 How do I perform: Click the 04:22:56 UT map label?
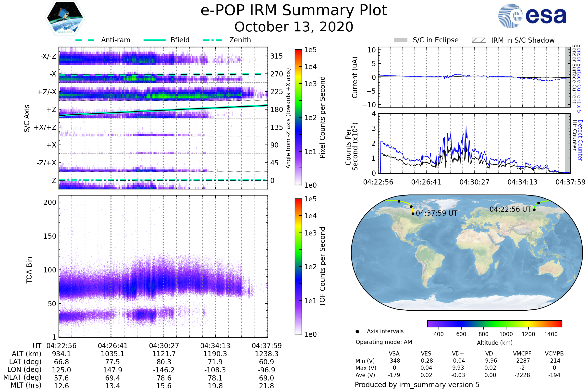pyautogui.click(x=510, y=209)
